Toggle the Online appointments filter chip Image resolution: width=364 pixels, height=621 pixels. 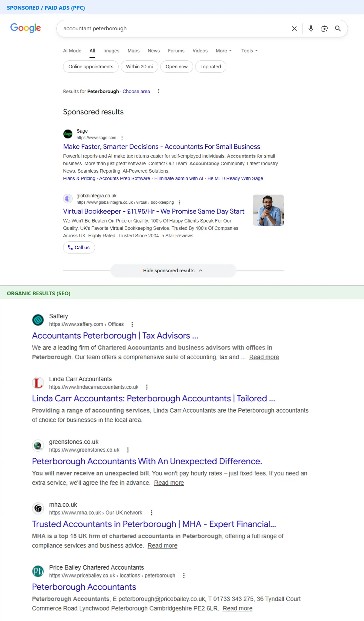[x=91, y=66]
